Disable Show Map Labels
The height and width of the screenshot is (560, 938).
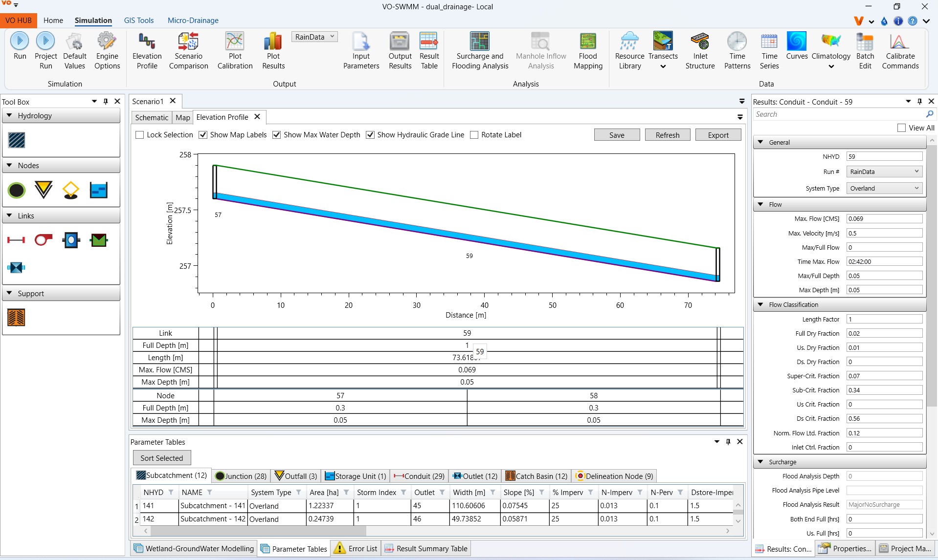[x=203, y=135]
